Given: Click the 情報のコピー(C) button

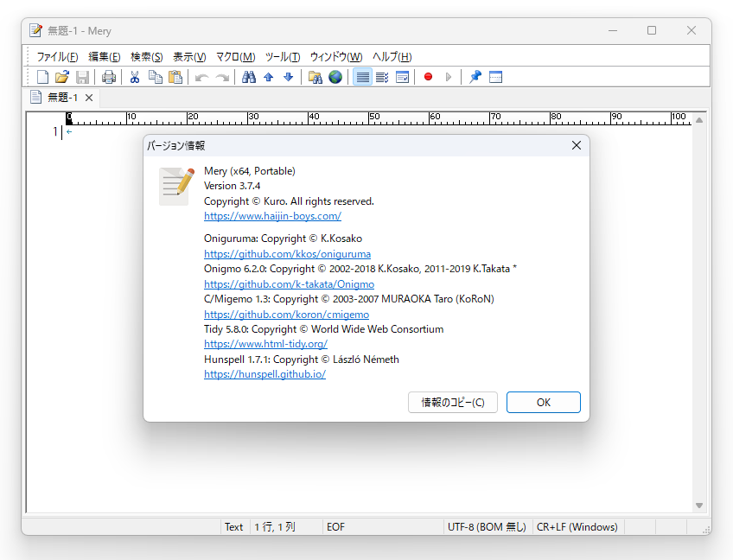Looking at the screenshot, I should (452, 402).
